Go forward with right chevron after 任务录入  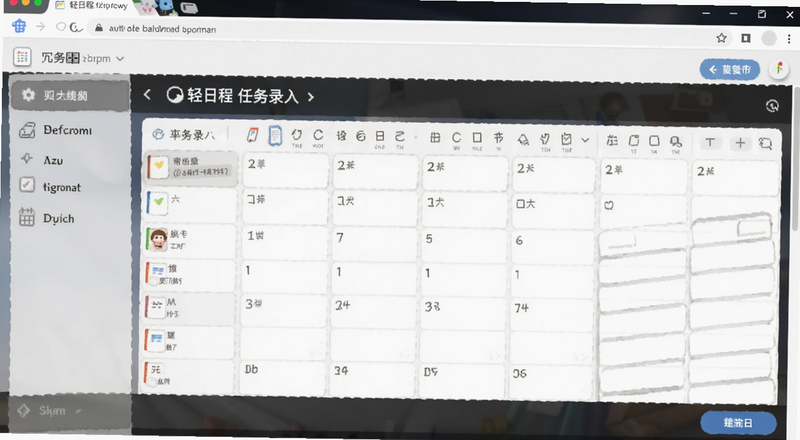coord(311,96)
